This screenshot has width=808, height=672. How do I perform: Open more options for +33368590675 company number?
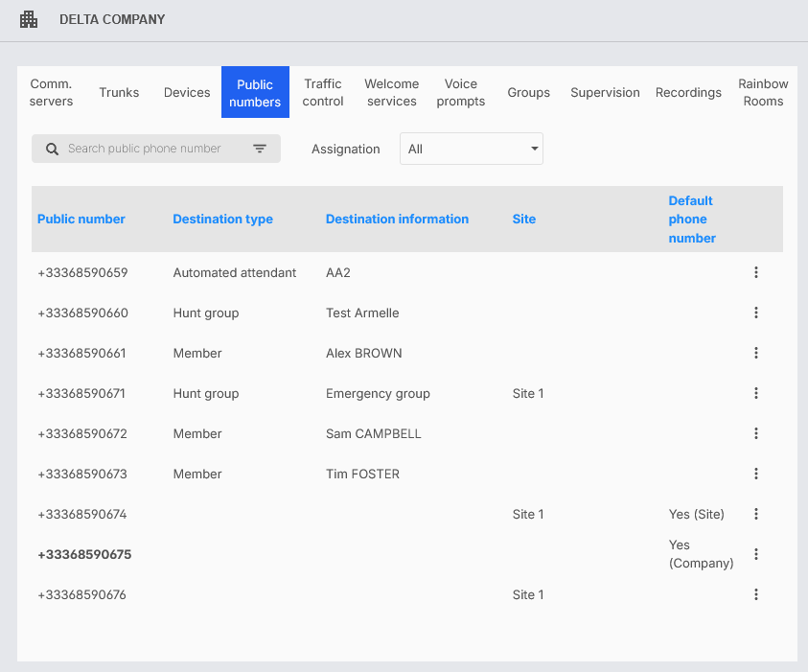click(x=756, y=555)
